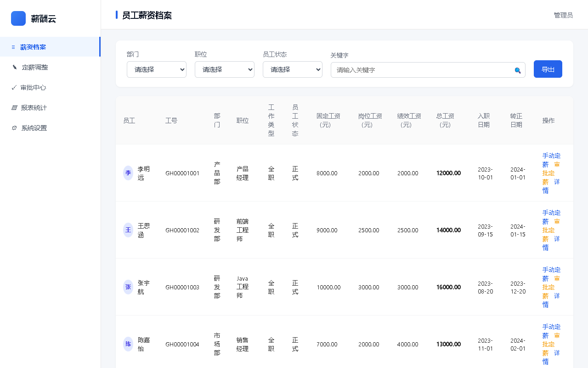
Task: Click the 绩效工资（元） column header
Action: tap(409, 121)
